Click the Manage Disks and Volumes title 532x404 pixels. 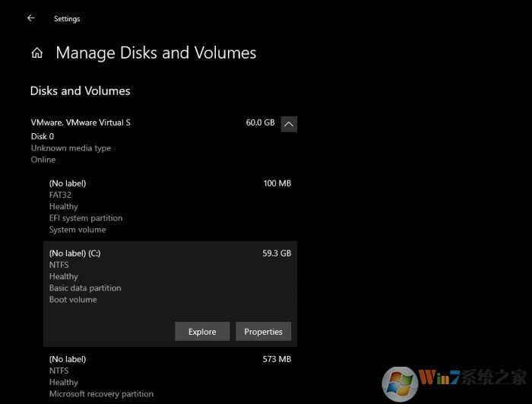(156, 53)
